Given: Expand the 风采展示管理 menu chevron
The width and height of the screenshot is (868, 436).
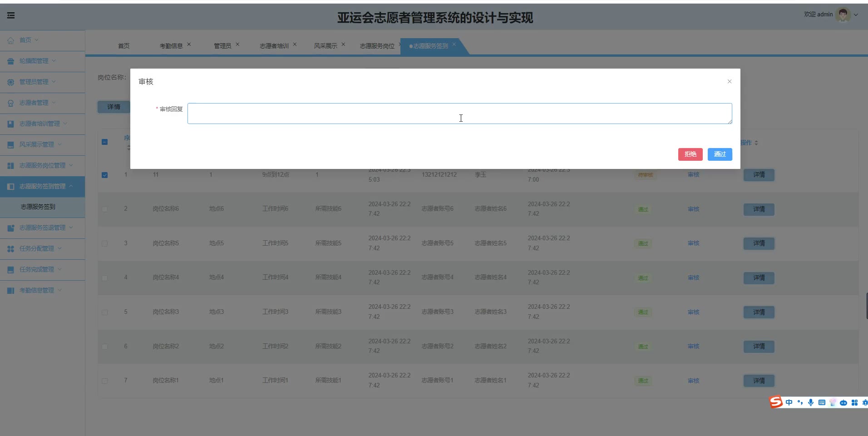Looking at the screenshot, I should pos(59,144).
